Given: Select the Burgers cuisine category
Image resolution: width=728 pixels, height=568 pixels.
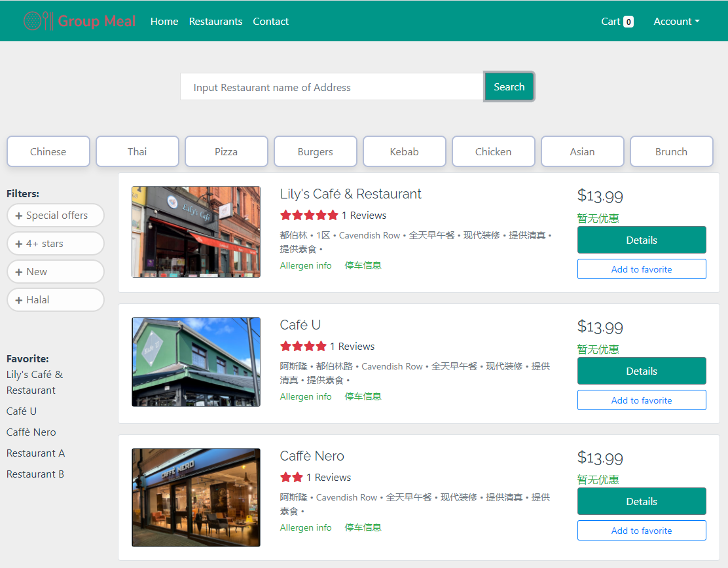Looking at the screenshot, I should click(x=316, y=151).
